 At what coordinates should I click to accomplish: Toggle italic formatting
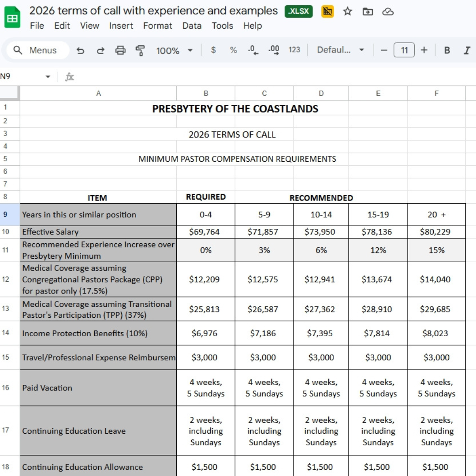[x=467, y=50]
